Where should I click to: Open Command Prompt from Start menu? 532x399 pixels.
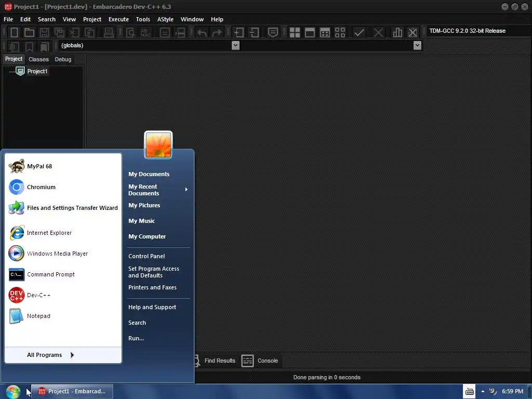click(63, 274)
